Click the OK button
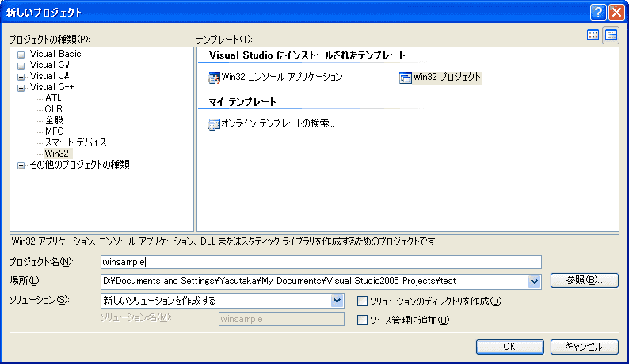 tap(510, 347)
